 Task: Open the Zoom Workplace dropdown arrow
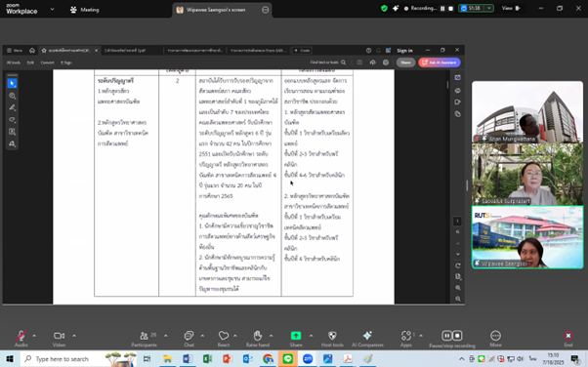(x=52, y=9)
